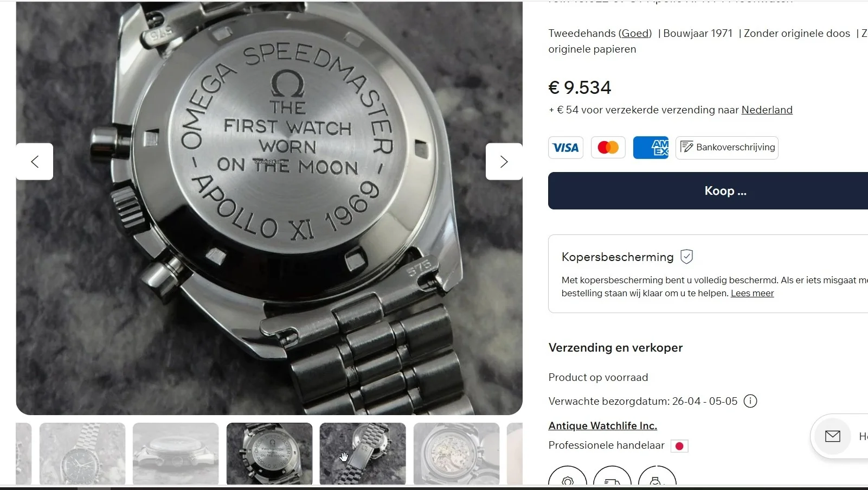The width and height of the screenshot is (868, 490).
Task: Select the watch dial front thumbnail
Action: 82,454
